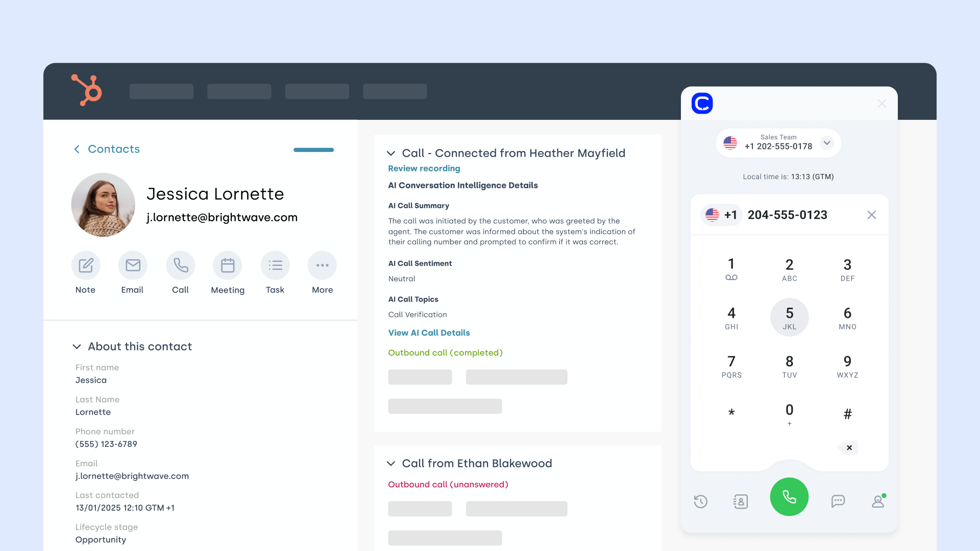This screenshot has width=980, height=551.
Task: Collapse the About this contact section
Action: coord(77,347)
